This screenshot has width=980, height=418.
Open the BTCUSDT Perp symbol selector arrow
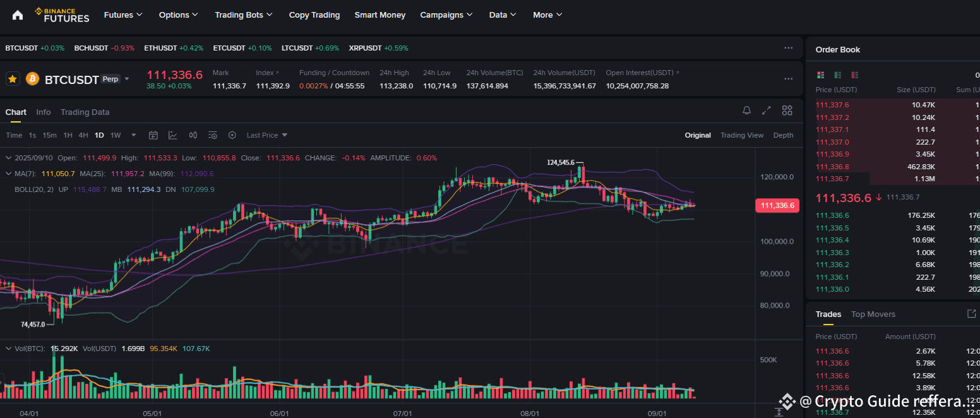click(x=127, y=79)
